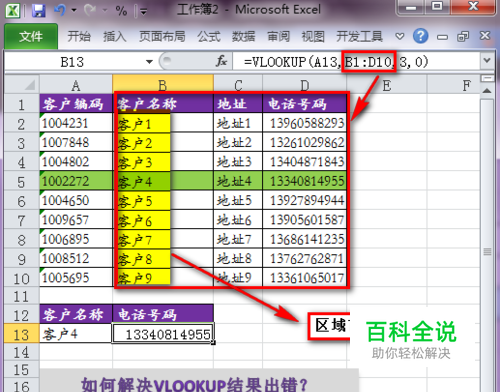Image resolution: width=500 pixels, height=392 pixels.
Task: Minimize the workbook window inside Excel
Action: coord(442,37)
